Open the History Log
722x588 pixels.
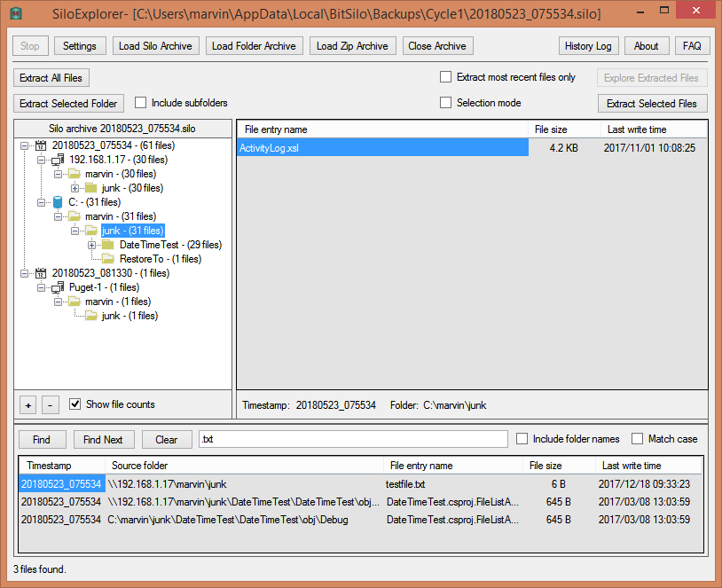pos(588,46)
